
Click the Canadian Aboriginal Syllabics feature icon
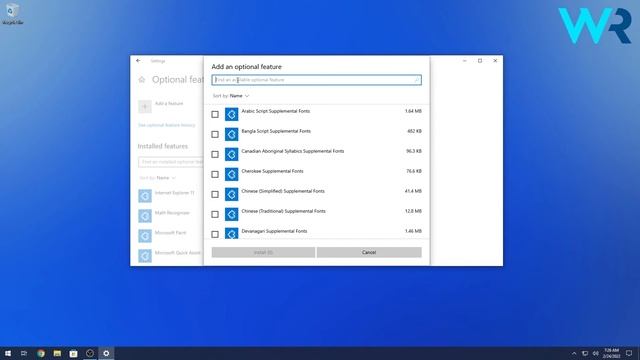tap(231, 154)
